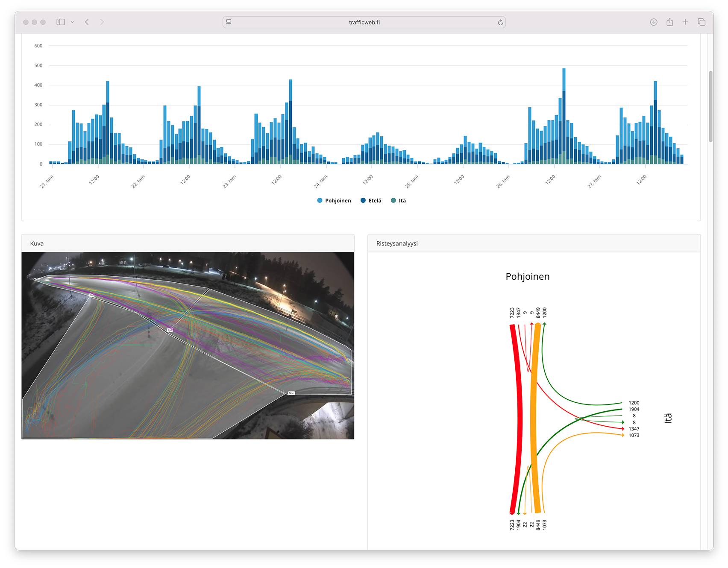Click the Safari sidebar toggle icon
This screenshot has height=568, width=728.
[x=61, y=22]
